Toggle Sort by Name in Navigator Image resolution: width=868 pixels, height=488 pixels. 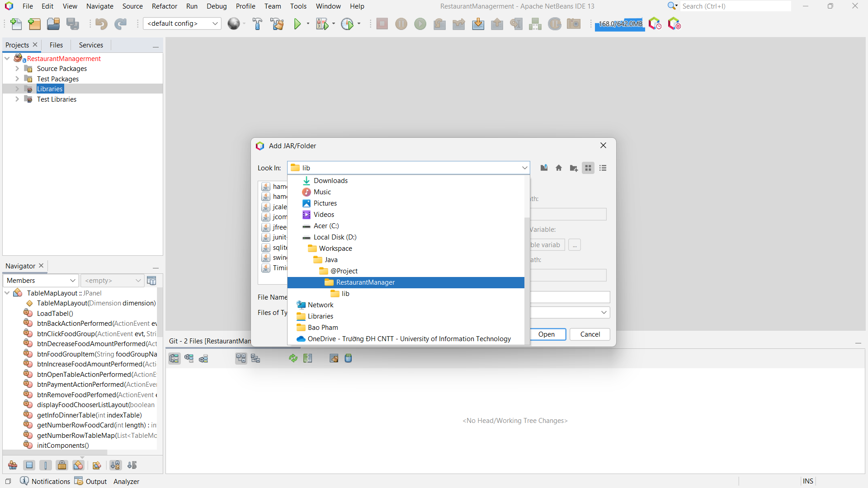pyautogui.click(x=115, y=465)
